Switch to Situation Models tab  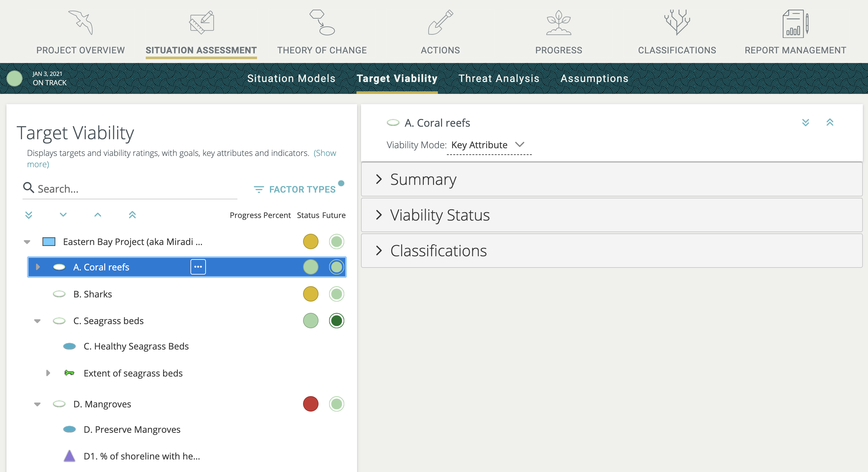291,78
